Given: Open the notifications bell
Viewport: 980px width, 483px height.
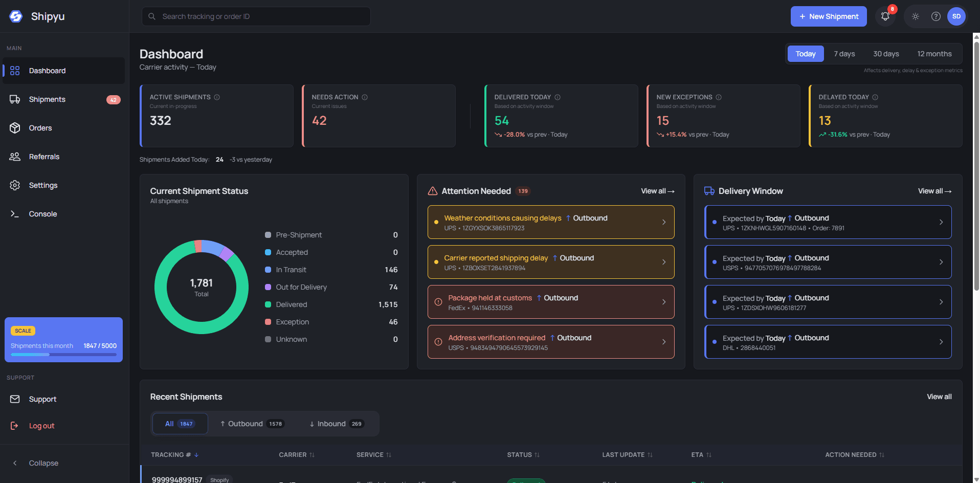Looking at the screenshot, I should (885, 16).
